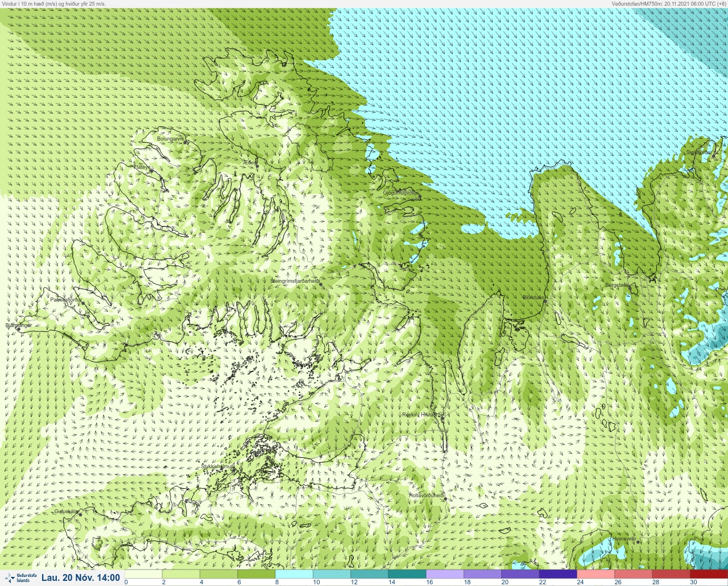Image resolution: width=728 pixels, height=586 pixels.
Task: Click the Veðurstofan/HM750m model run timestamp
Action: point(669,3)
